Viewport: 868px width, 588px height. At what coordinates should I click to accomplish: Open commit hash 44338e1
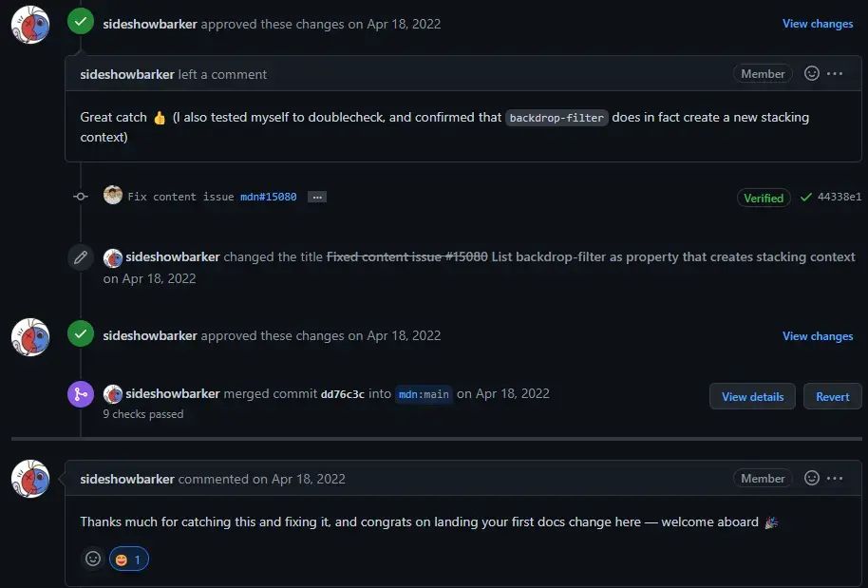[840, 197]
